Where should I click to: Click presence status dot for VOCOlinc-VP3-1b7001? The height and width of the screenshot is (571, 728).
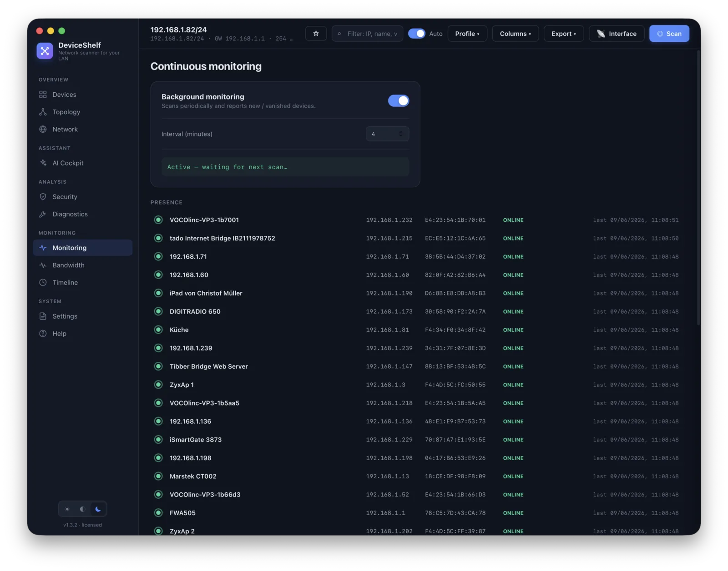click(x=158, y=220)
